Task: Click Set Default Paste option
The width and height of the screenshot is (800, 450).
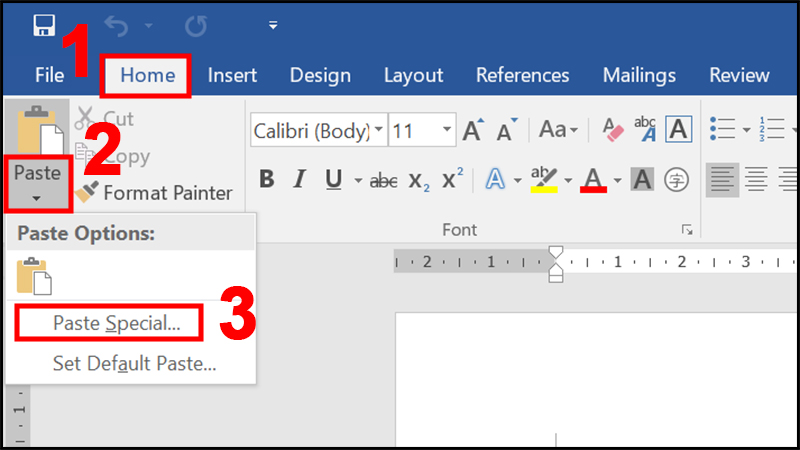Action: coord(134,364)
